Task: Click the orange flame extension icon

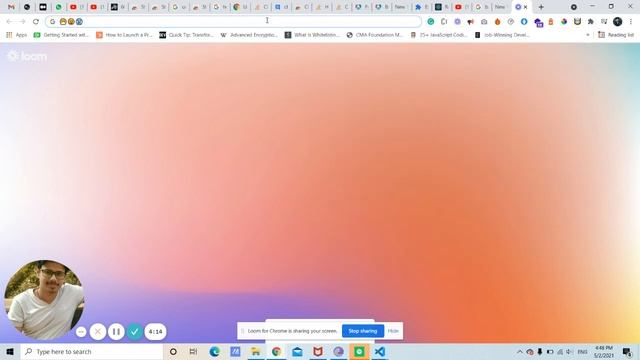Action: (x=497, y=22)
